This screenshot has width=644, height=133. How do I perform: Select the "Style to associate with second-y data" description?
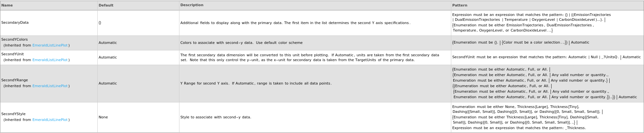pyautogui.click(x=216, y=117)
